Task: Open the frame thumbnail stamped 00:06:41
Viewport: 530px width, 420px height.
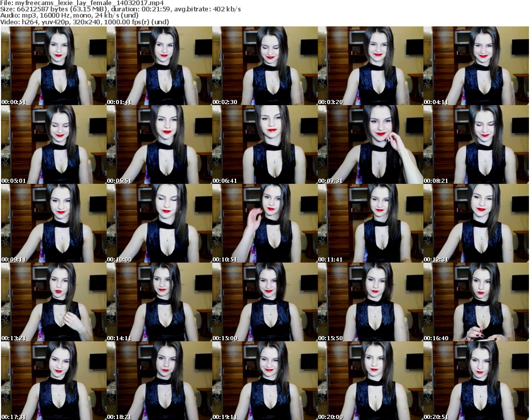Action: [264, 144]
